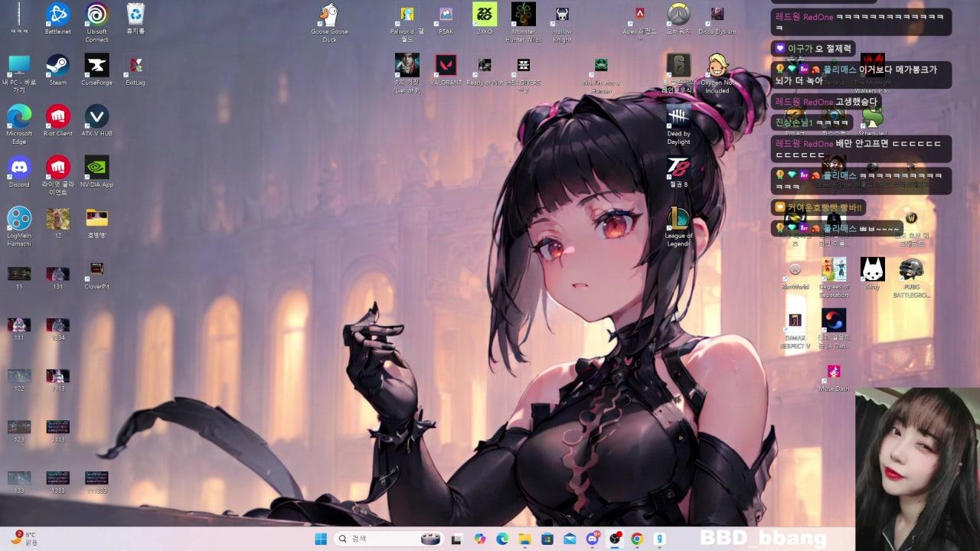Click the League of Legends shortcut
Viewport: 980px width, 551px height.
[678, 227]
